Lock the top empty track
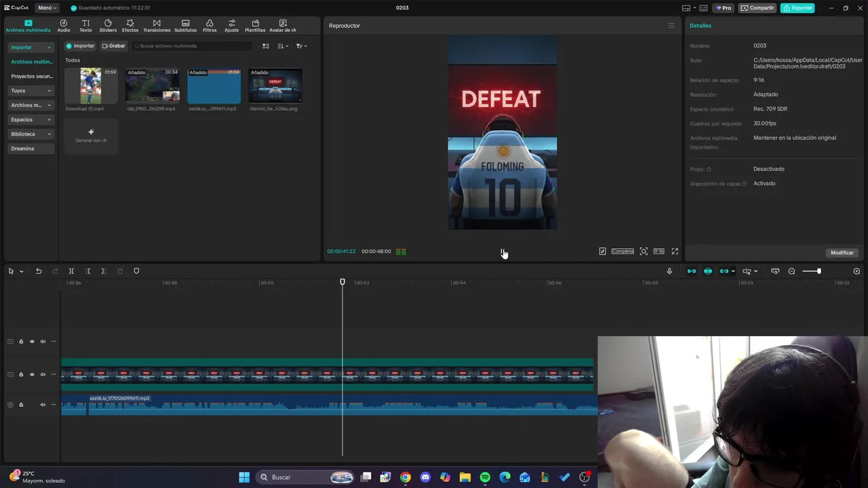The width and height of the screenshot is (868, 488). click(x=21, y=342)
